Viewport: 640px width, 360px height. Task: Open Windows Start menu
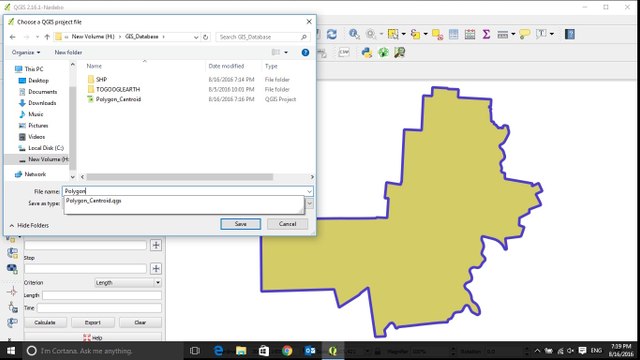click(11, 351)
